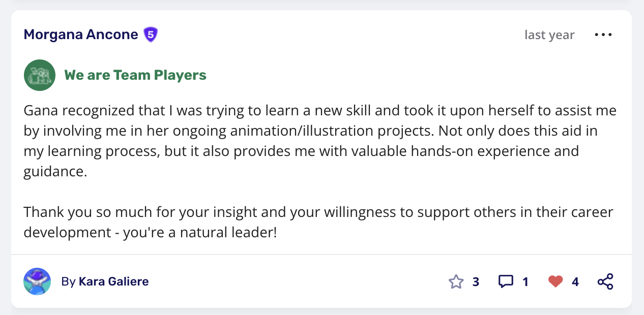Click the green Team Players badge icon
The width and height of the screenshot is (644, 315).
click(40, 75)
